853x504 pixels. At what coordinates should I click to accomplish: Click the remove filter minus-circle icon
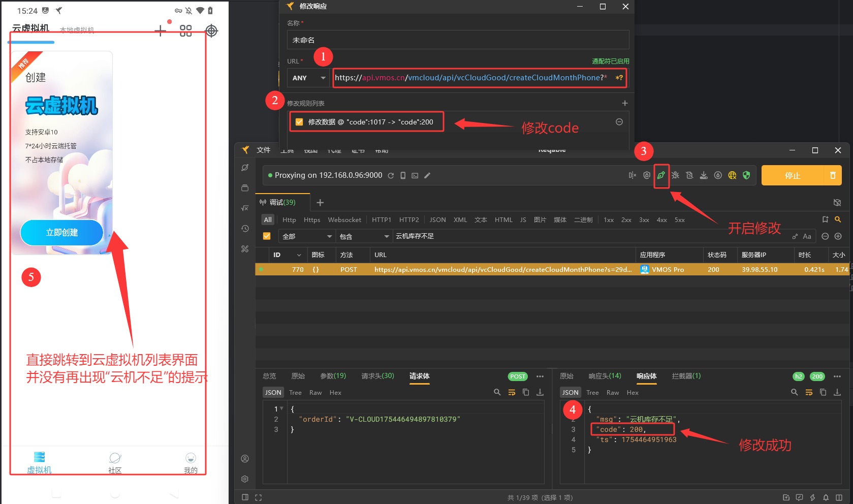pyautogui.click(x=825, y=236)
